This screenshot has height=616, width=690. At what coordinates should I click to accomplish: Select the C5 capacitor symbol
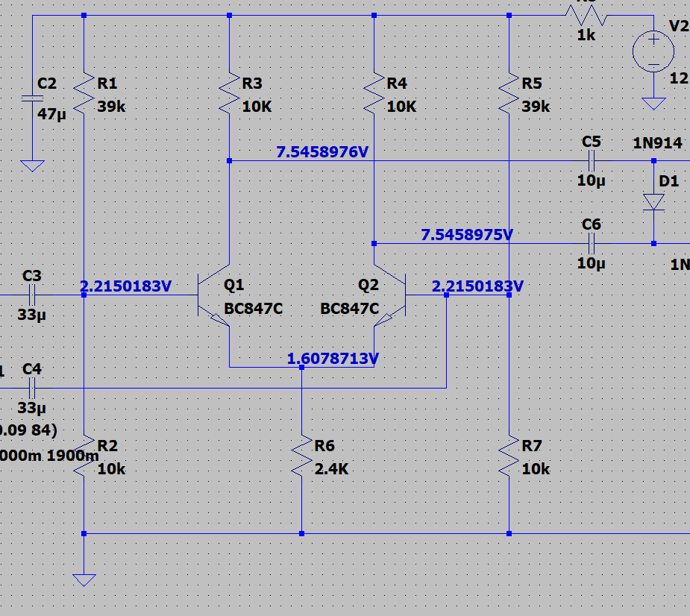click(x=592, y=160)
